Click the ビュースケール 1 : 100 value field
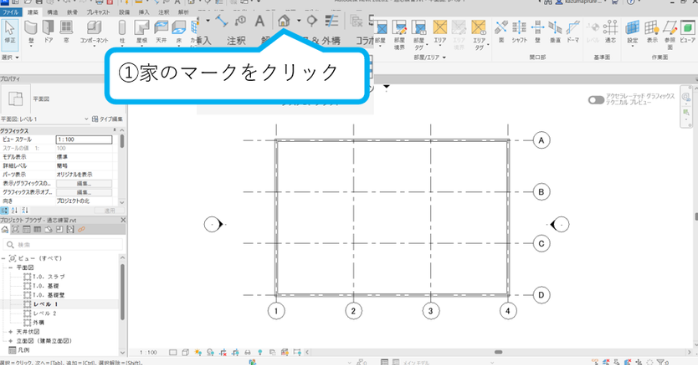This screenshot has width=698, height=365. click(x=84, y=139)
